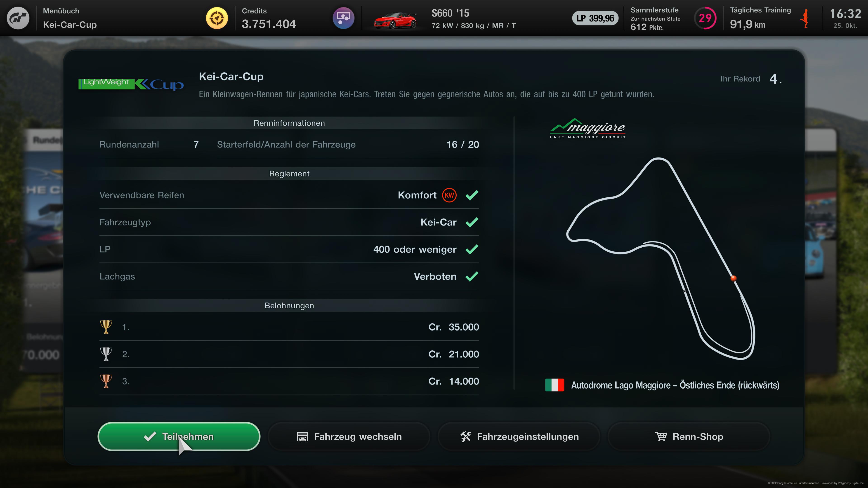Click the yellow Menübuch compass icon
Image resolution: width=868 pixels, height=488 pixels.
pyautogui.click(x=217, y=18)
